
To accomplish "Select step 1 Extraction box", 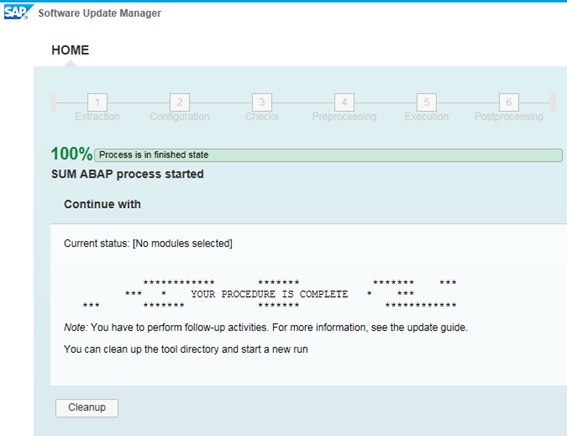I will tap(97, 102).
